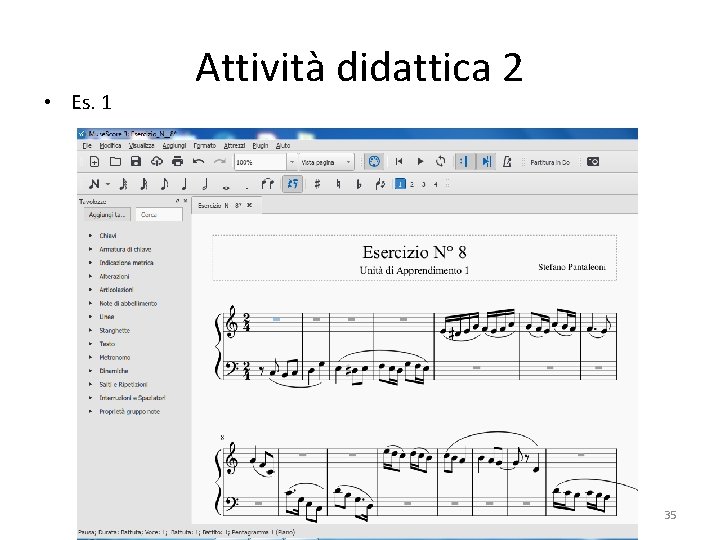
Task: Click the tie notes icon
Action: click(x=267, y=185)
